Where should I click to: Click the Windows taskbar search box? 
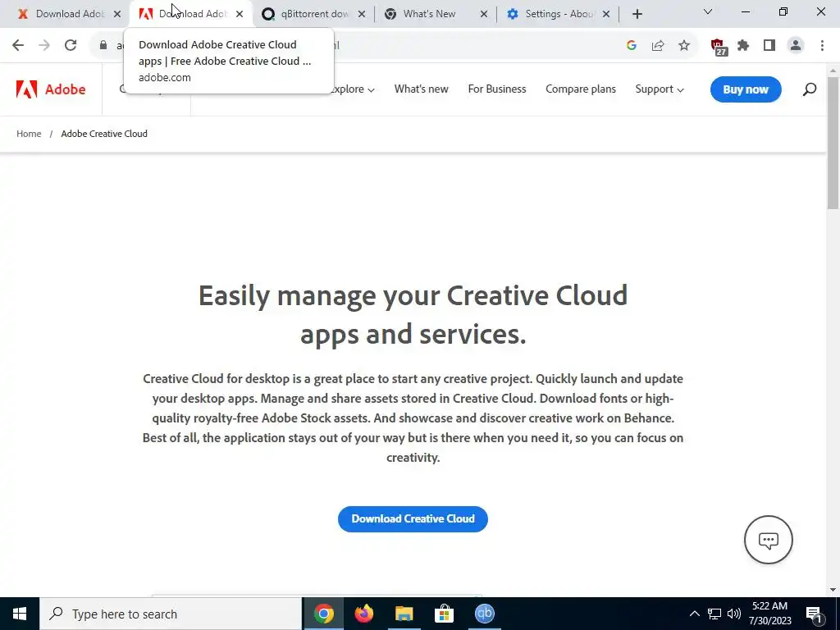pyautogui.click(x=171, y=614)
